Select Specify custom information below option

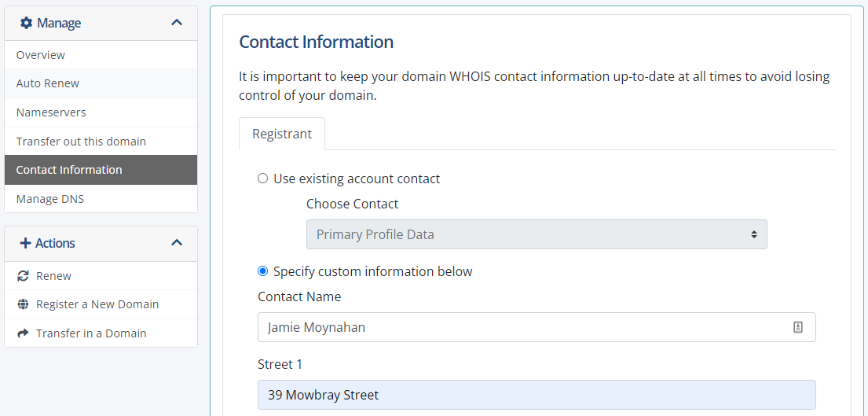263,271
